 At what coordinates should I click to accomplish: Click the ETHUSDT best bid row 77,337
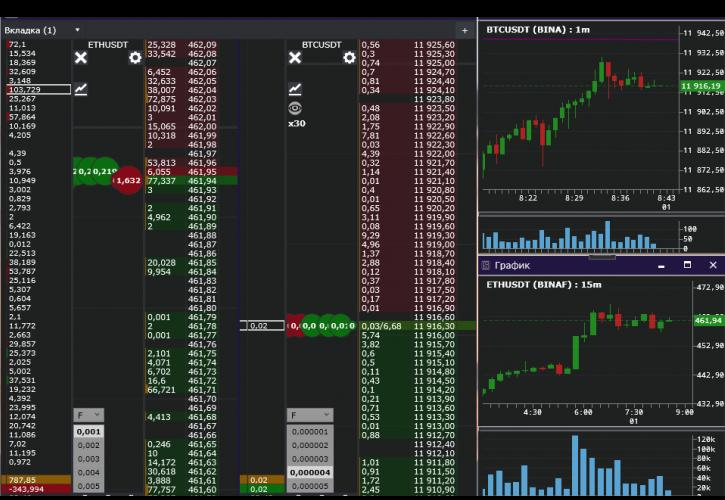tap(191, 181)
